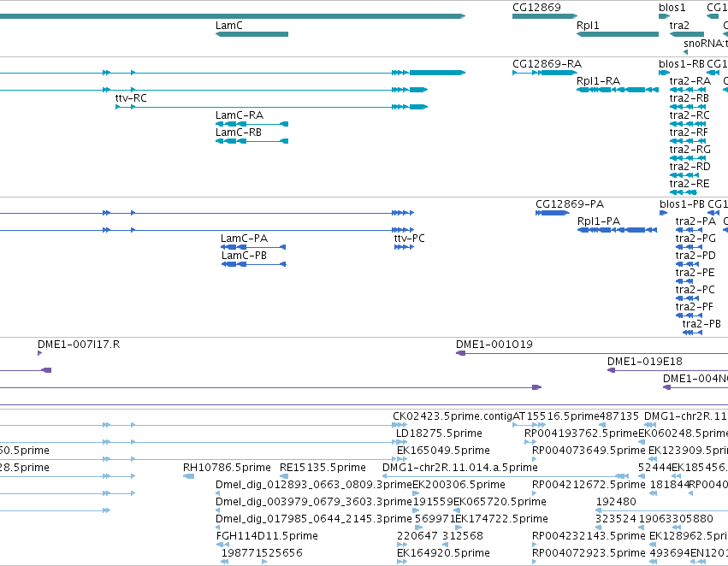Open the RP004212672.5prime EST label
Screen dimensions: 728x566
(589, 485)
